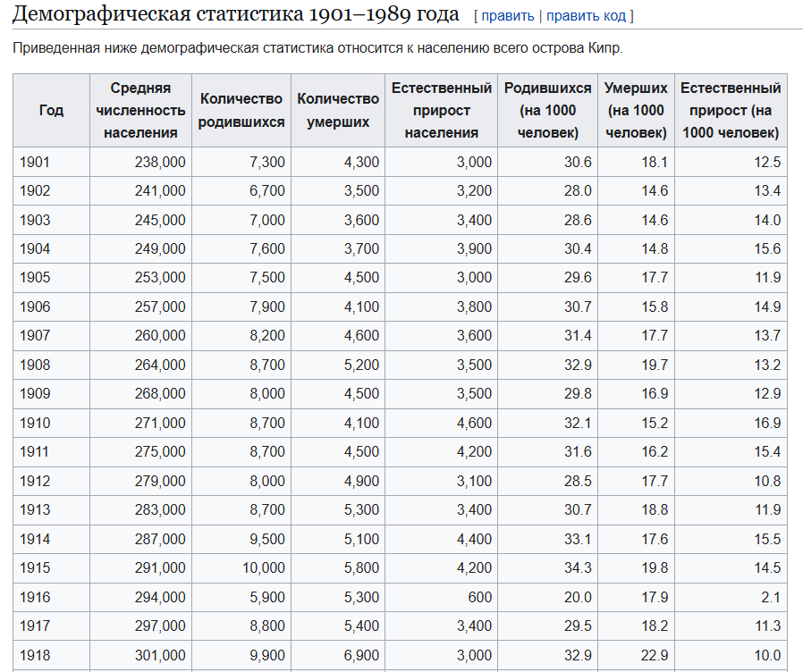Select the 34.3 birth rate cell

(x=547, y=568)
